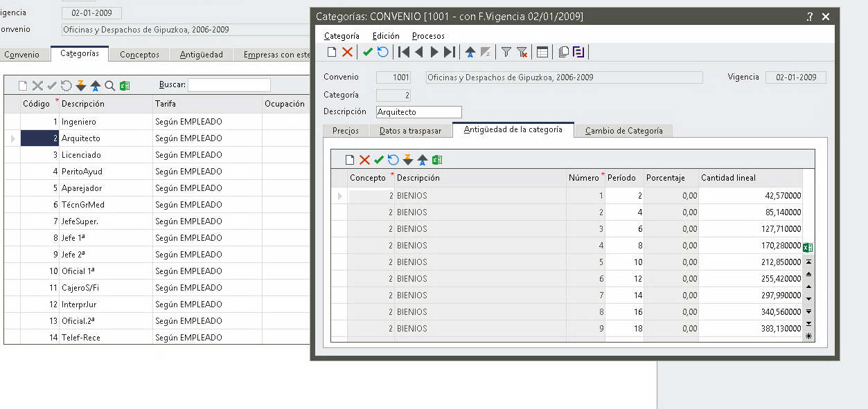Image resolution: width=868 pixels, height=409 pixels.
Task: Go to last record navigation arrow
Action: tap(450, 52)
